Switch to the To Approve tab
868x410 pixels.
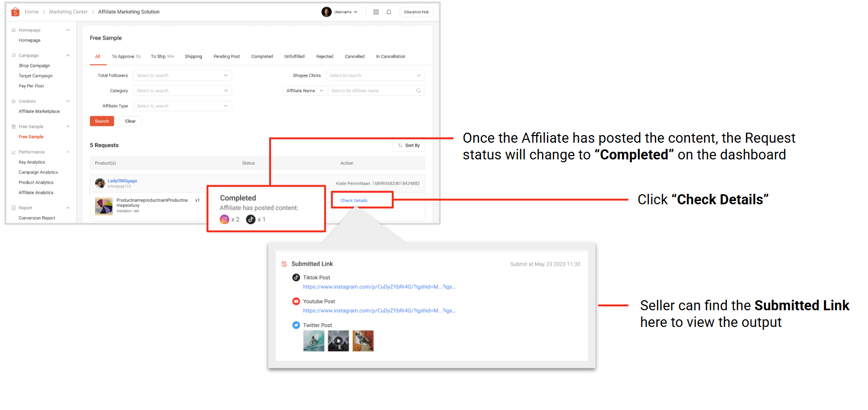point(125,57)
